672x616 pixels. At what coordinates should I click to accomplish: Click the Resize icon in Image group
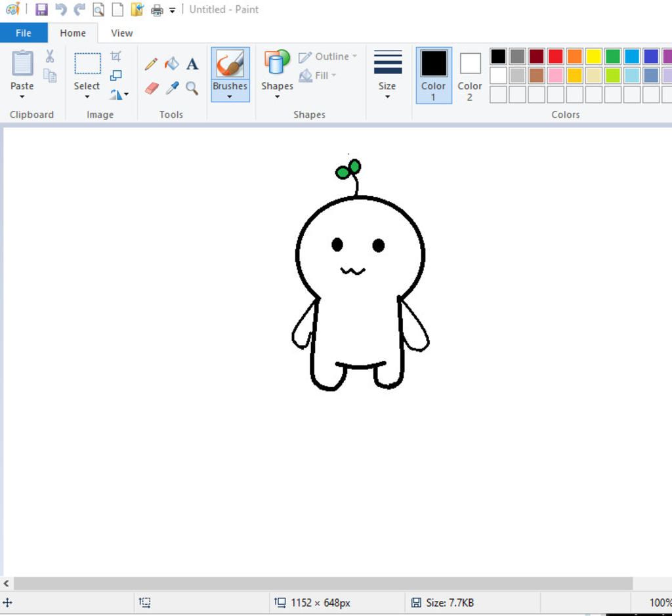[115, 75]
